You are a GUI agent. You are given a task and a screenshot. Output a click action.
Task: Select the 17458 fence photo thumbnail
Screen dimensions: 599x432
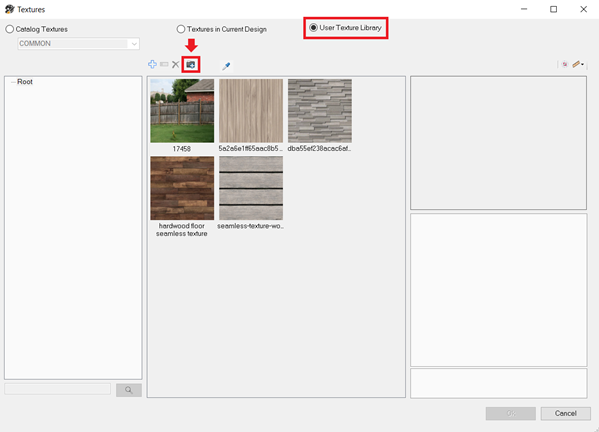pos(182,111)
